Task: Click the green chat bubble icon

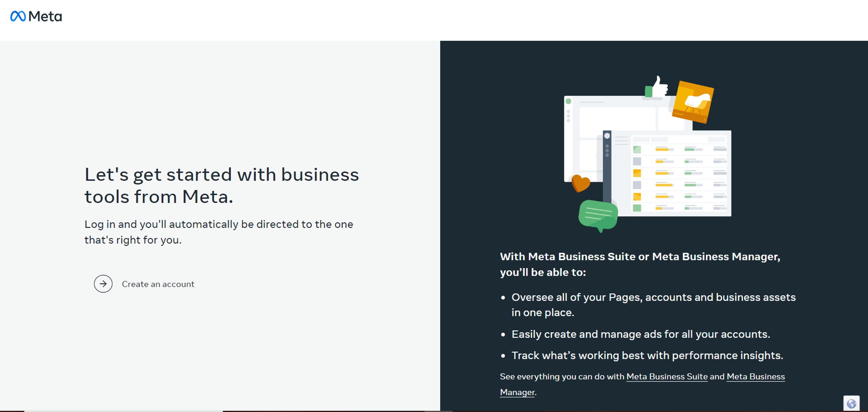Action: [x=598, y=216]
